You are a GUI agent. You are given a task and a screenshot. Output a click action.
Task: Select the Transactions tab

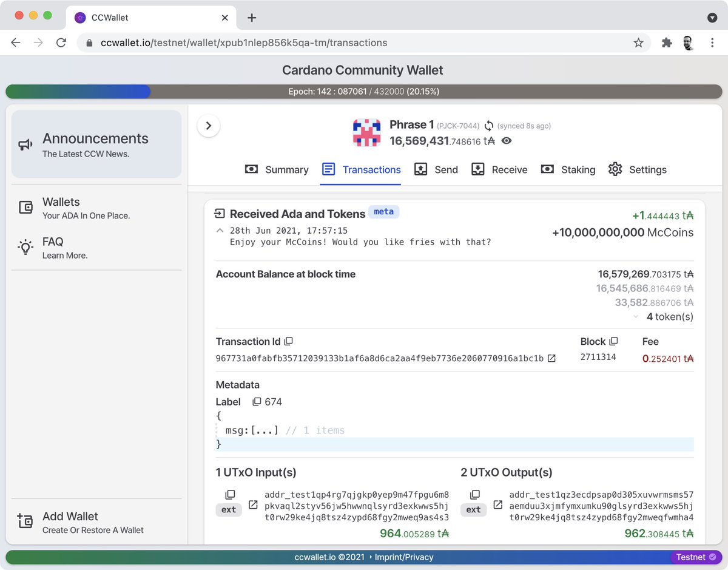361,169
